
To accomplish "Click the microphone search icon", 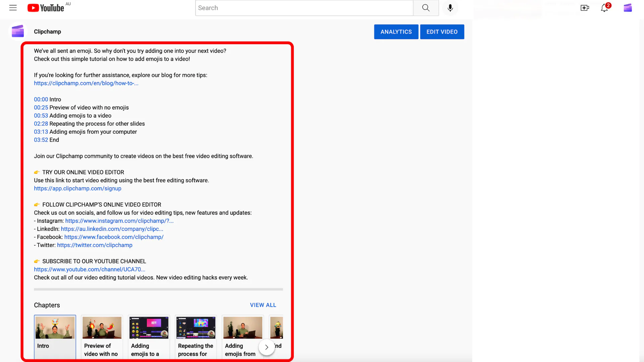I will (x=450, y=7).
